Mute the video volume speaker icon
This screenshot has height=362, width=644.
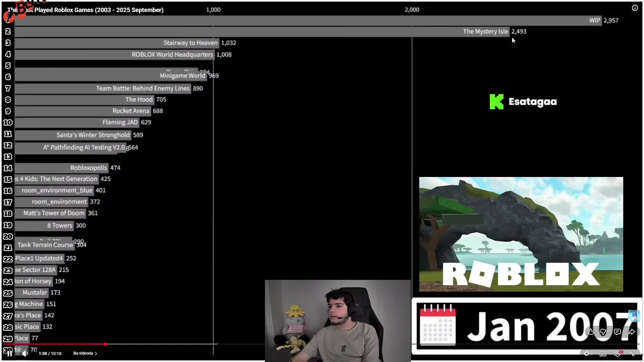pos(25,353)
